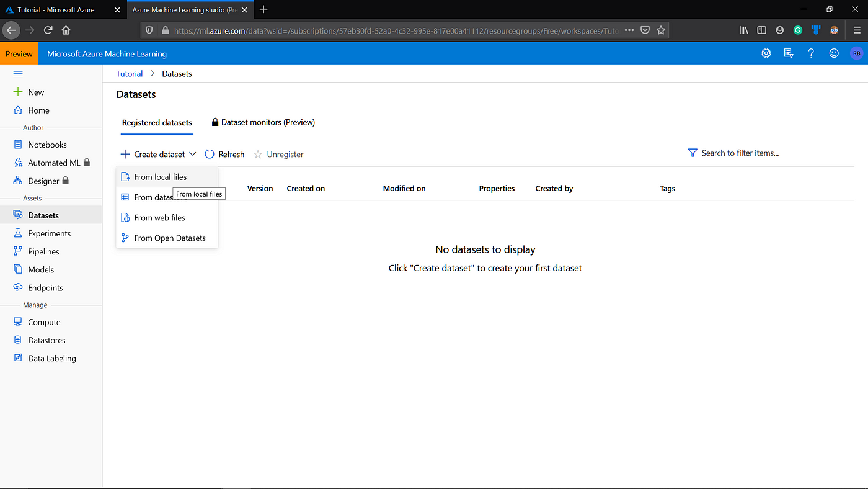Open the settings gear in the Azure header
The height and width of the screenshot is (489, 868).
[x=766, y=53]
